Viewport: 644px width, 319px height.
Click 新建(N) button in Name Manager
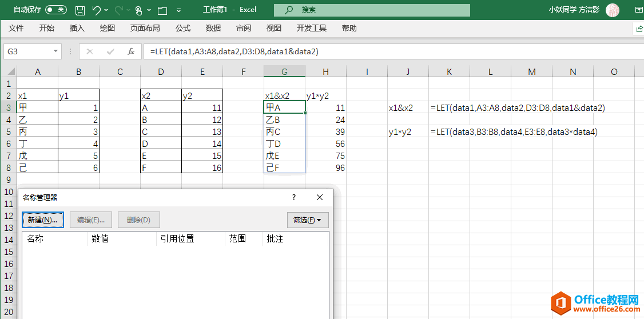click(x=43, y=220)
